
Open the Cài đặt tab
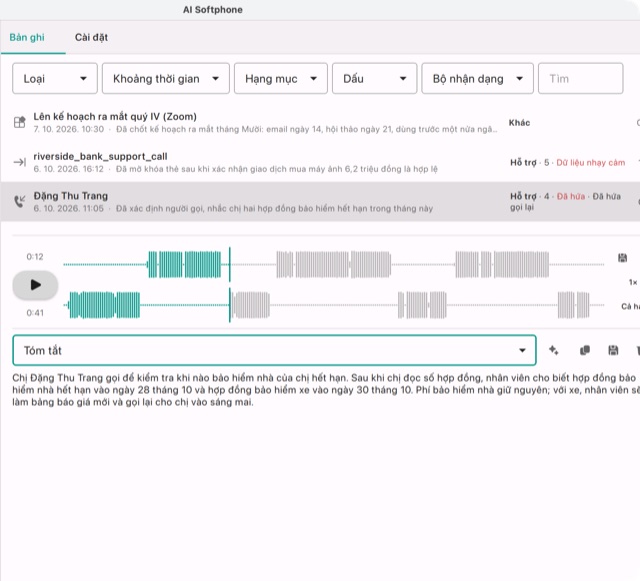(91, 38)
